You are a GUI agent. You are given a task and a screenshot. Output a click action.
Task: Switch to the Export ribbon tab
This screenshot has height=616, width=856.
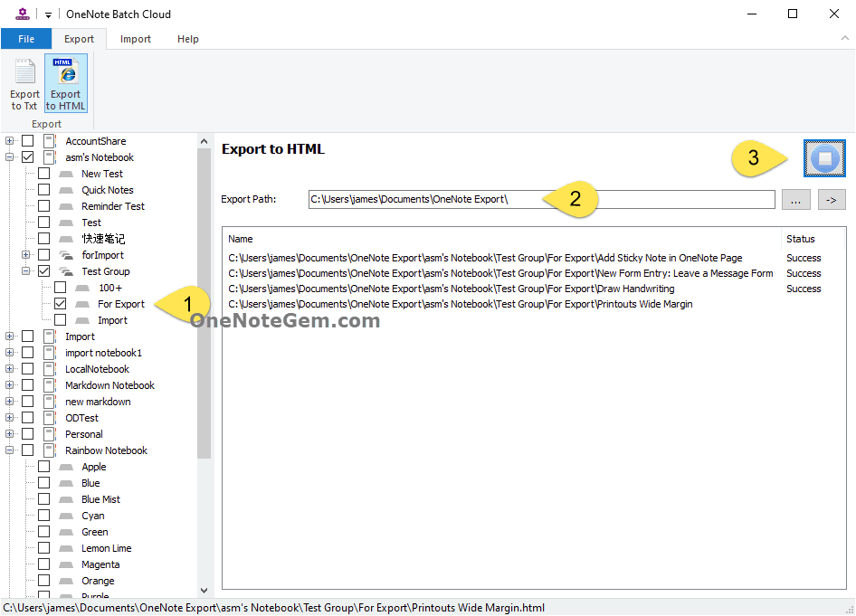click(79, 39)
